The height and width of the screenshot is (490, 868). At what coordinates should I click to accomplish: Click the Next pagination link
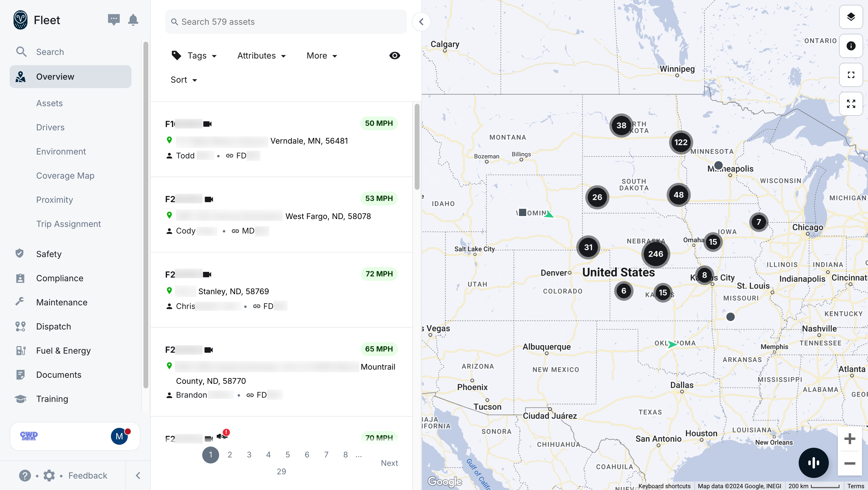point(389,463)
